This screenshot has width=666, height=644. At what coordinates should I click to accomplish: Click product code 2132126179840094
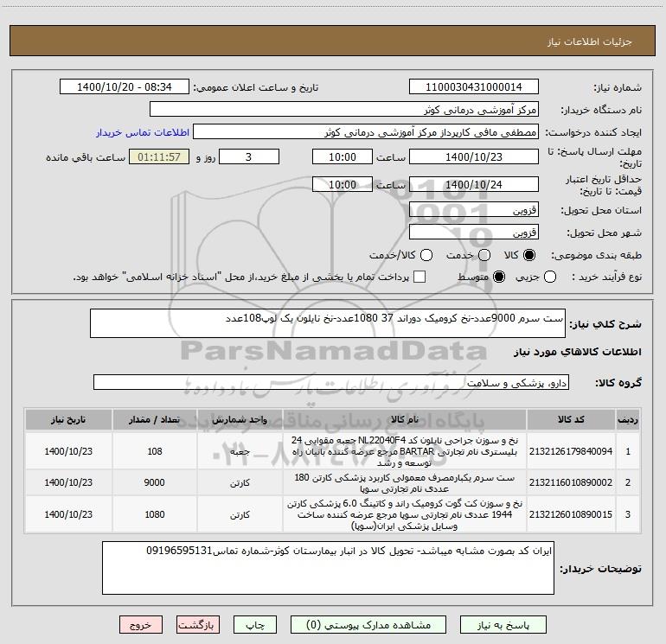pyautogui.click(x=571, y=451)
